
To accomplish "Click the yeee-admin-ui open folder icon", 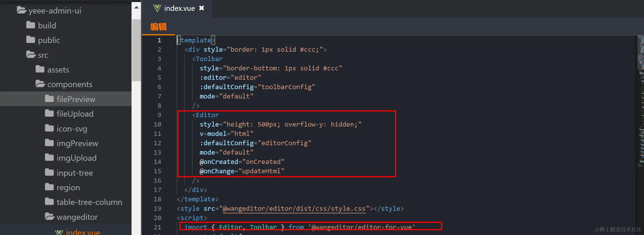I will tap(22, 11).
